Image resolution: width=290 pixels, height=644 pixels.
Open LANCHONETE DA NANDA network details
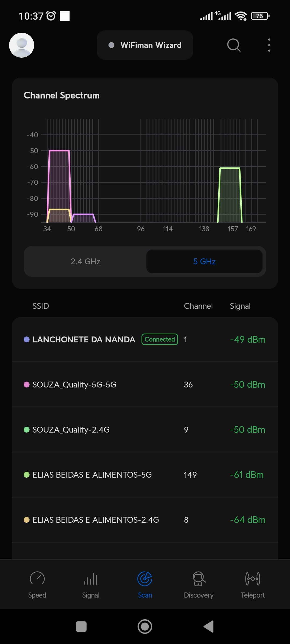tap(84, 339)
